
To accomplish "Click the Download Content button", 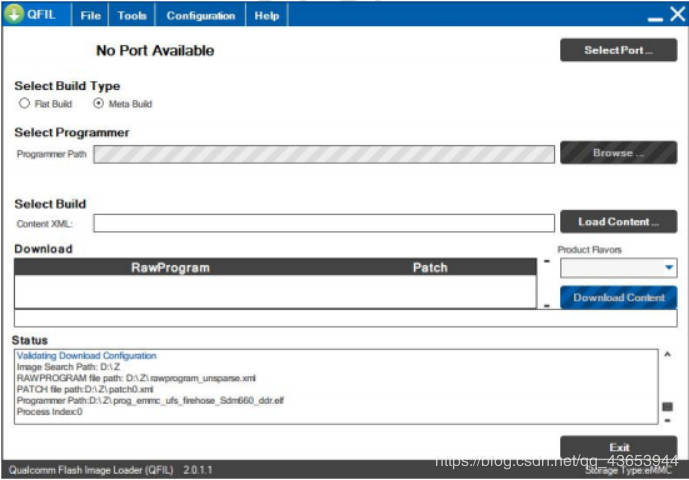I will pyautogui.click(x=618, y=298).
